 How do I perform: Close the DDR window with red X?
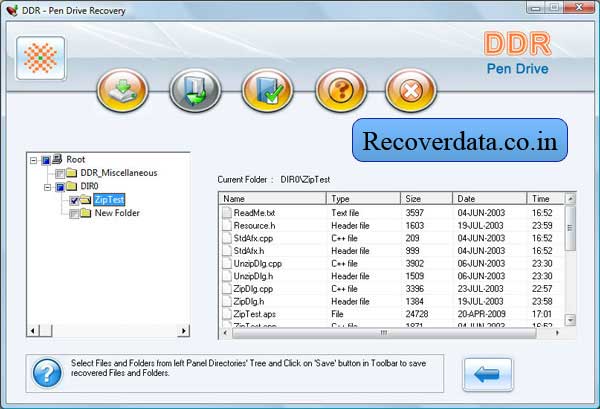click(579, 7)
